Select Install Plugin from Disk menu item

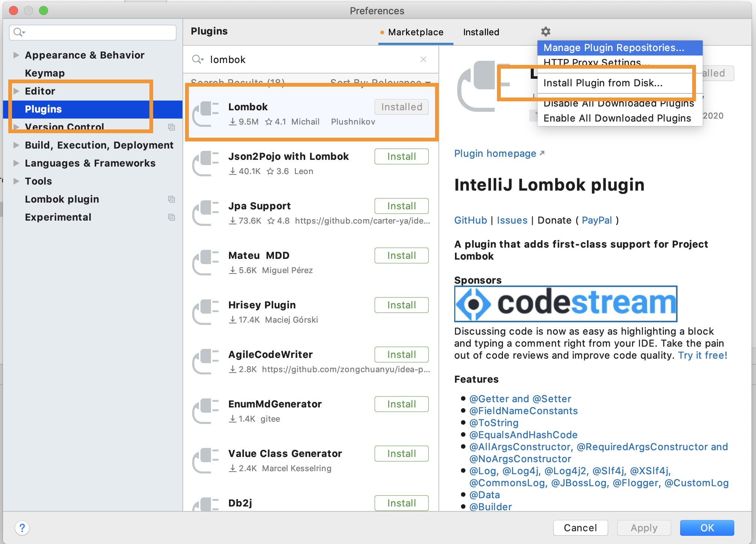603,83
